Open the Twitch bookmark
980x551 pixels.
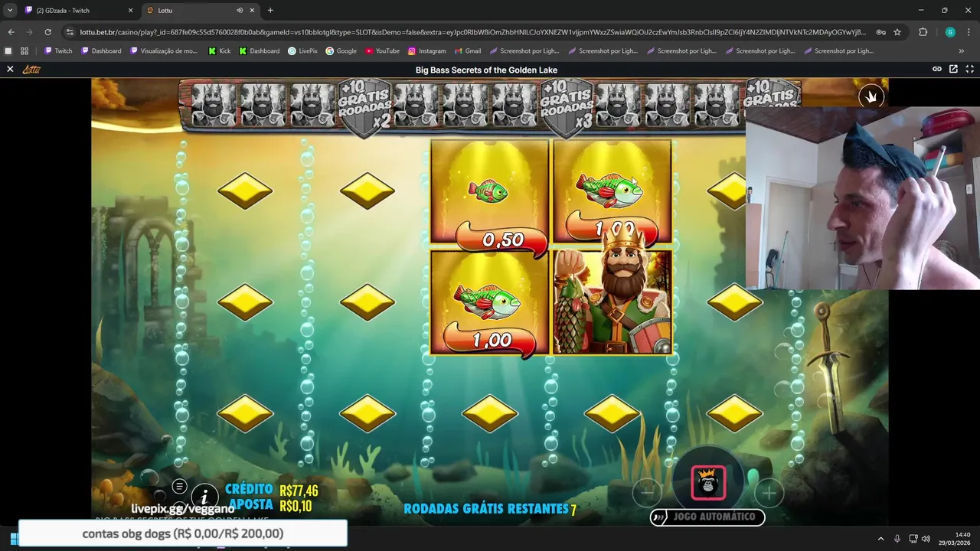pos(58,51)
